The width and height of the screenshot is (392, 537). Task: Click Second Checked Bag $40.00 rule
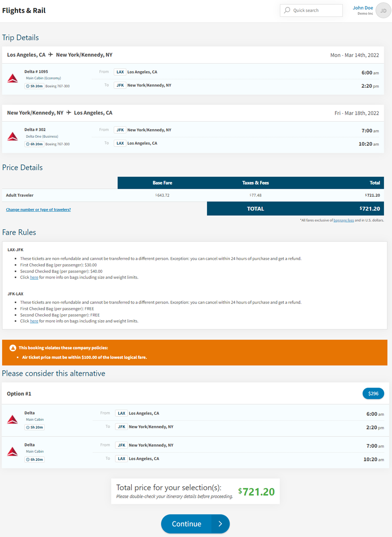pyautogui.click(x=61, y=271)
